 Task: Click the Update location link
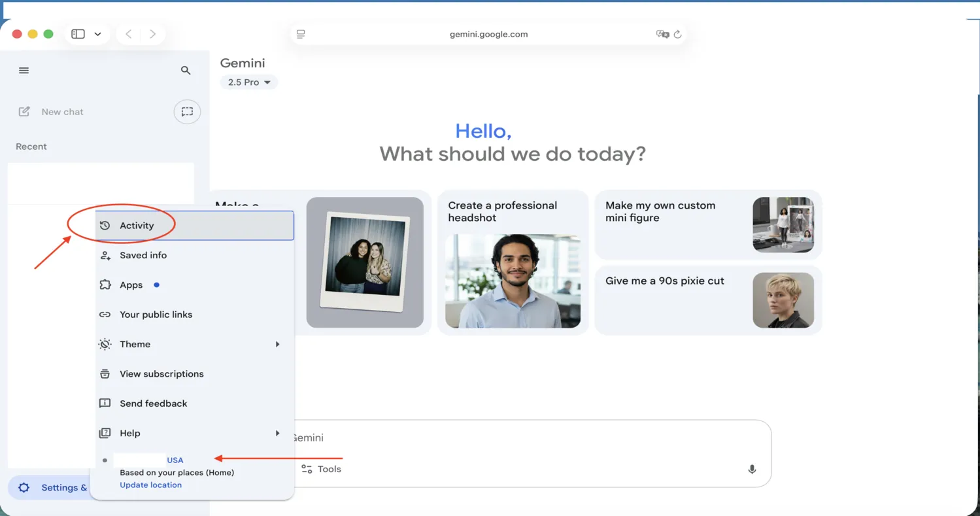(150, 485)
